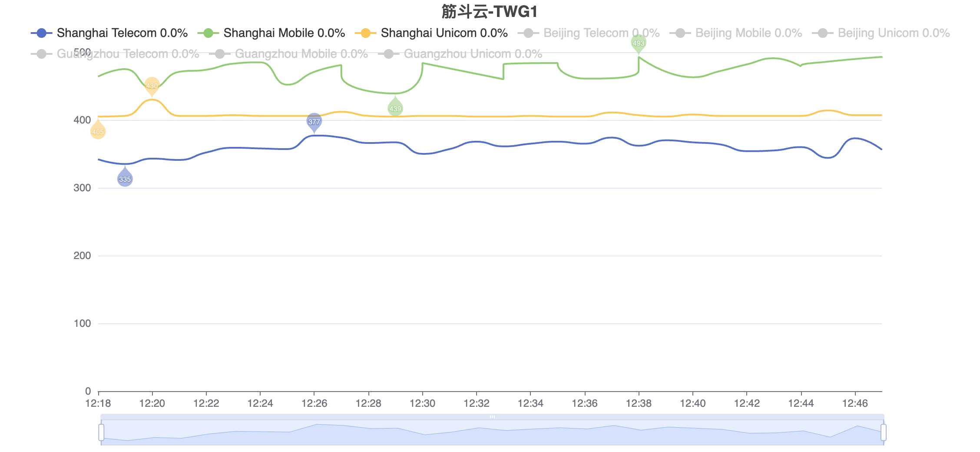
Task: Show the Guangzhou Telecom series
Action: click(115, 54)
